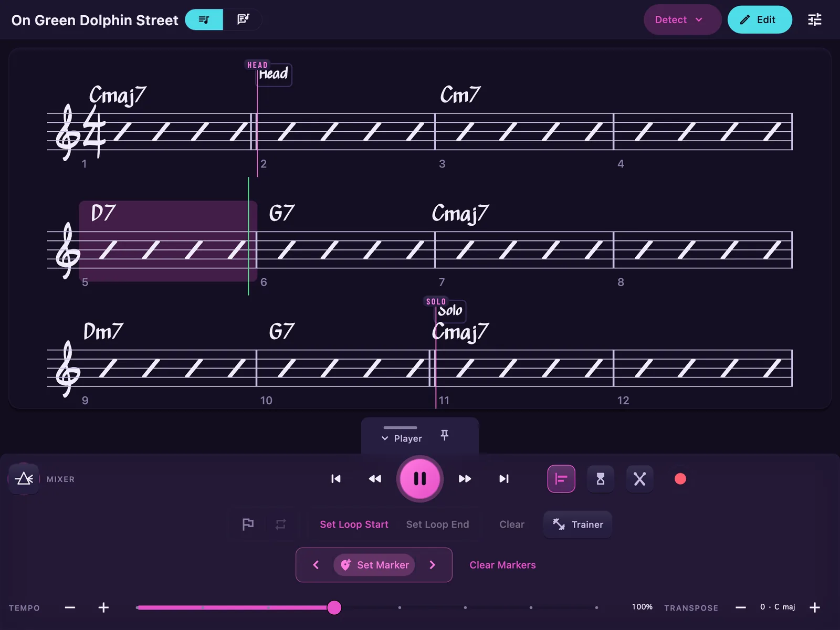Go to next marker
This screenshot has width=840, height=630.
(x=433, y=565)
